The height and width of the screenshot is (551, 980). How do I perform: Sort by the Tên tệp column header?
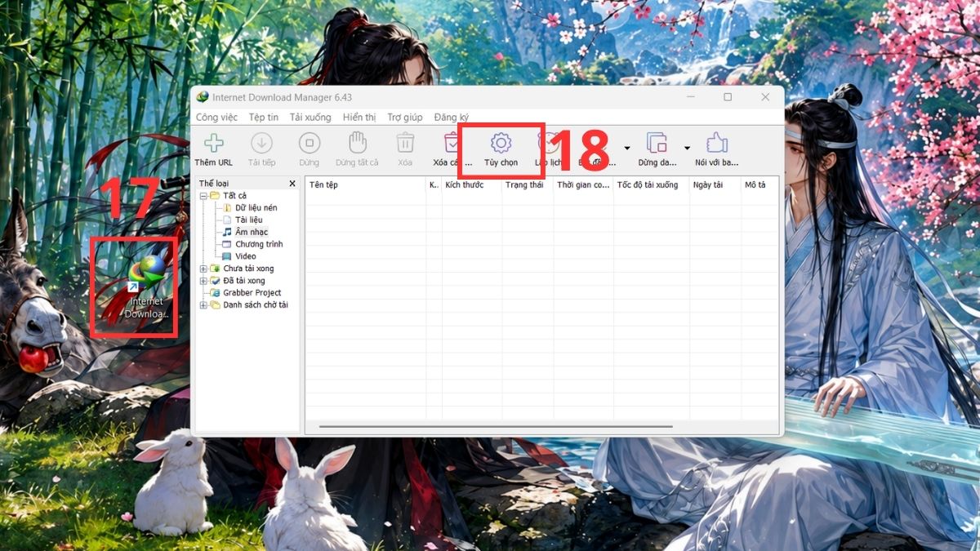pyautogui.click(x=366, y=185)
